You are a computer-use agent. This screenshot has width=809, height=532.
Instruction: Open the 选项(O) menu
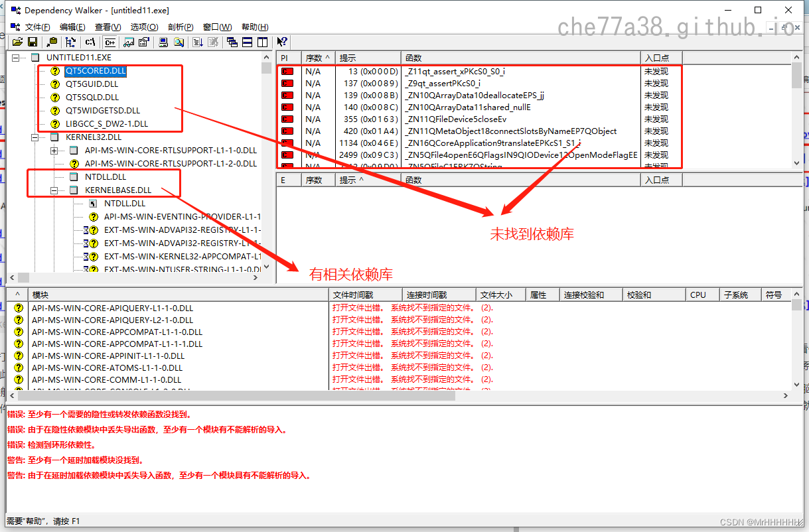tap(144, 27)
